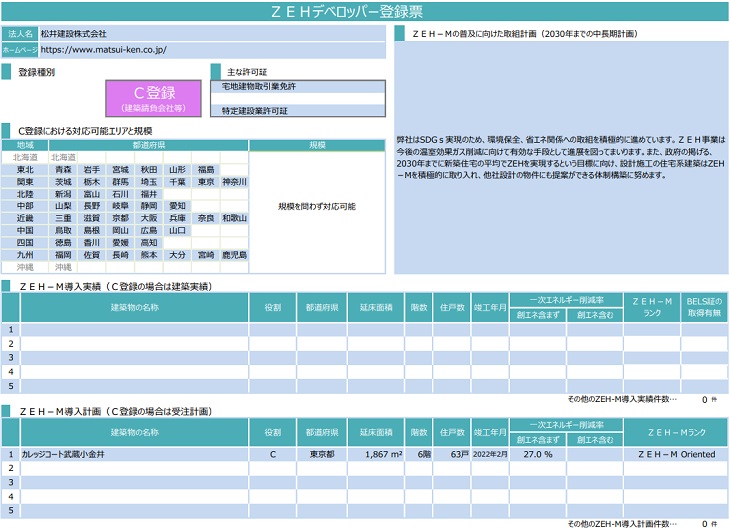This screenshot has width=730, height=531.
Task: Click heading ＺＥＨ－Ｍの普及に向けた取組計画
Action: 525,34
